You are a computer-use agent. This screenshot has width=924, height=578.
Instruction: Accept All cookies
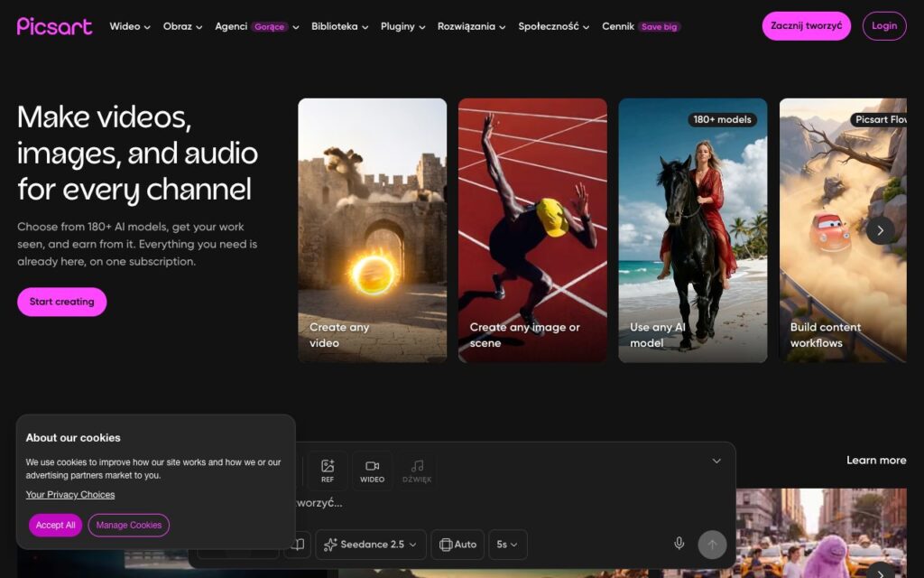55,525
